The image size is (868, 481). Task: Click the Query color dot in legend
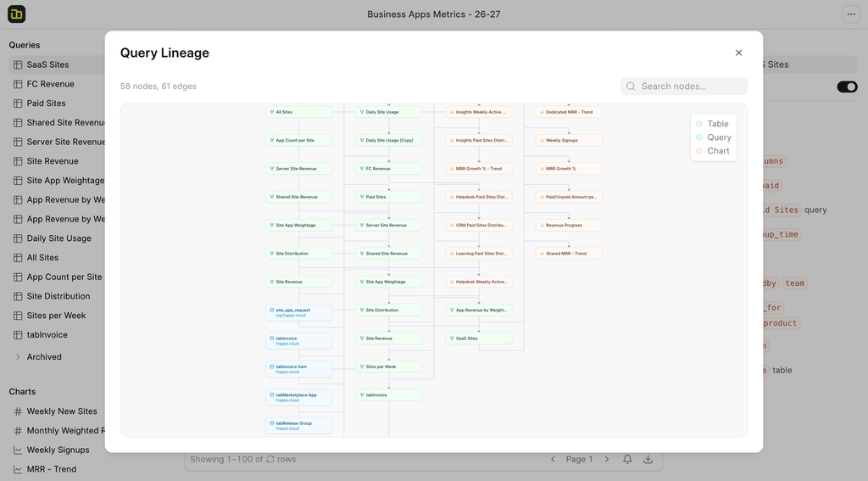(699, 137)
